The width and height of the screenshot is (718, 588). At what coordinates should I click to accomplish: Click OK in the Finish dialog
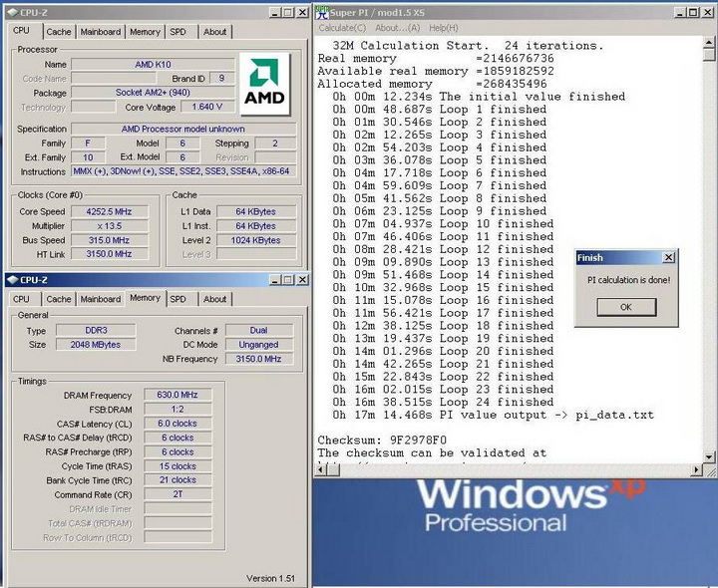click(x=626, y=307)
